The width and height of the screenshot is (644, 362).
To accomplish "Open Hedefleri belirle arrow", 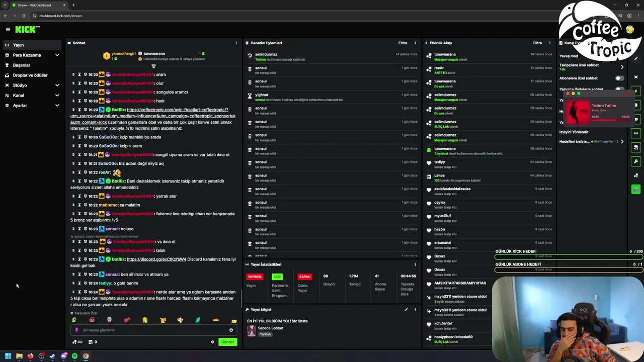I will tap(622, 142).
